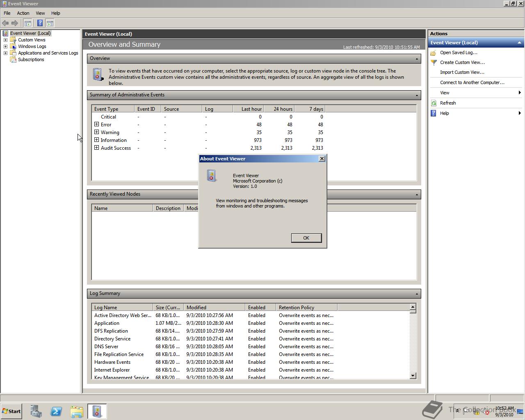Click the Create Custom View funnel icon
Image resolution: width=525 pixels, height=420 pixels.
point(434,62)
